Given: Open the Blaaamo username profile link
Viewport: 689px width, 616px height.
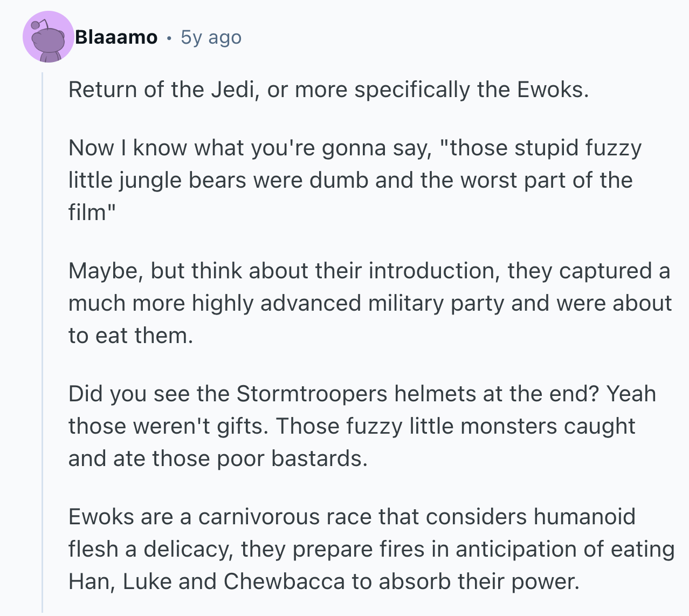Looking at the screenshot, I should (x=116, y=37).
